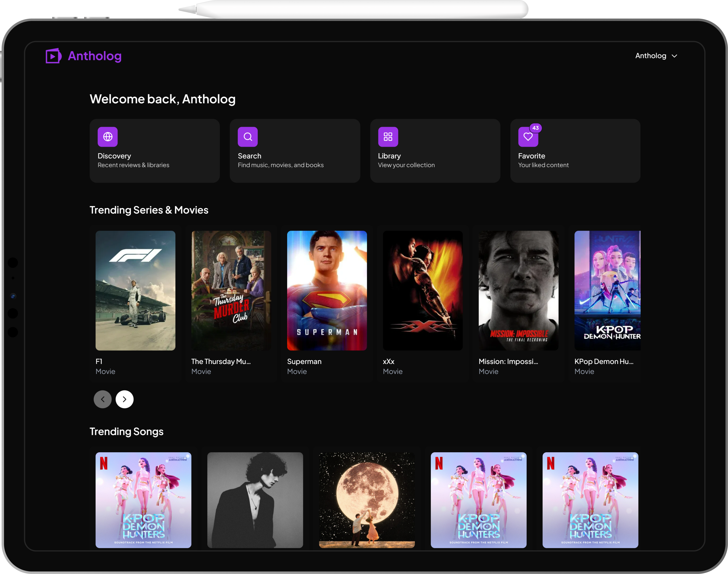Open Search card title
Viewport: 728px width, 574px height.
pos(249,156)
